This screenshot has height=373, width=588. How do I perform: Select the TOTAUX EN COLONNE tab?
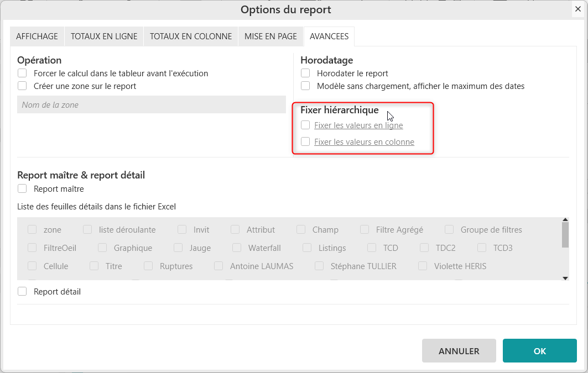[x=191, y=36]
